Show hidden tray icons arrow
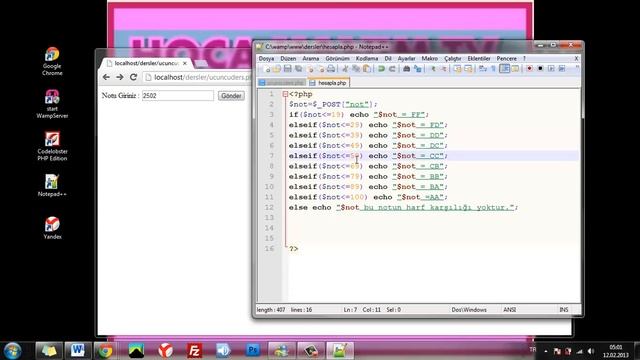640x360 pixels. coord(546,351)
